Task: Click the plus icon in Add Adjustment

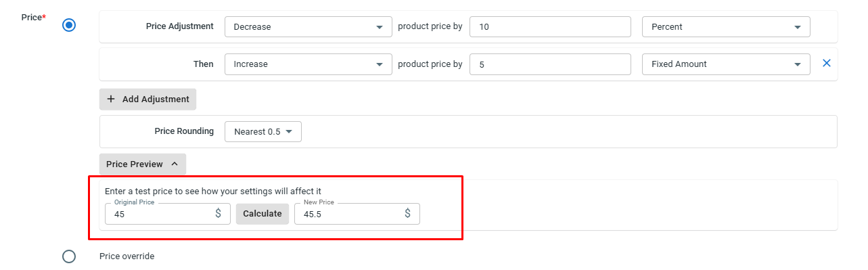Action: coord(111,99)
